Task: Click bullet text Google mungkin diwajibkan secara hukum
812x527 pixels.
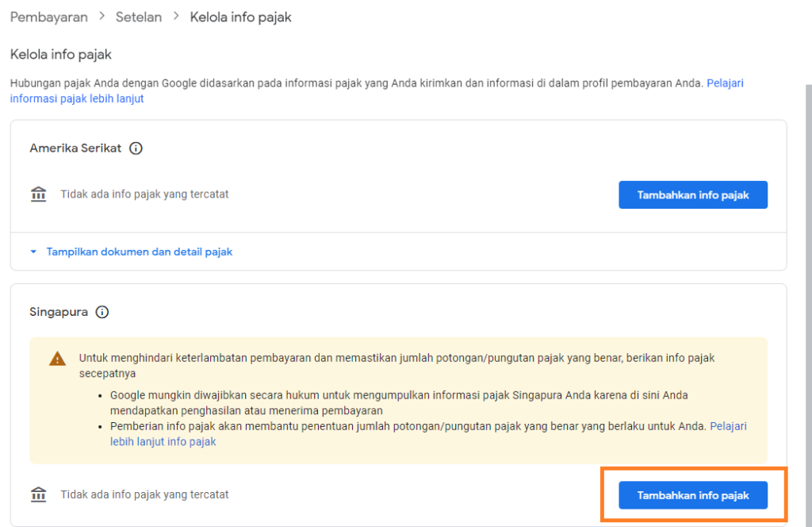Action: coord(399,403)
